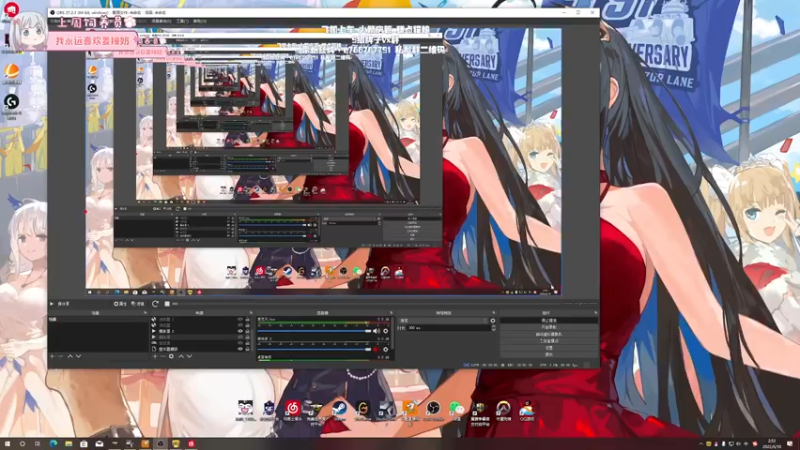
Task: Toggle the lock on the first source row
Action: click(x=247, y=319)
